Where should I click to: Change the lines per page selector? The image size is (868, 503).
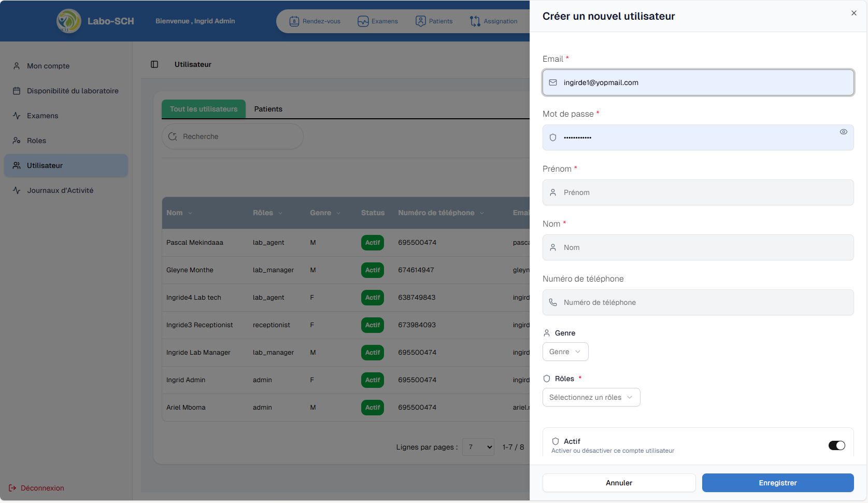(478, 447)
